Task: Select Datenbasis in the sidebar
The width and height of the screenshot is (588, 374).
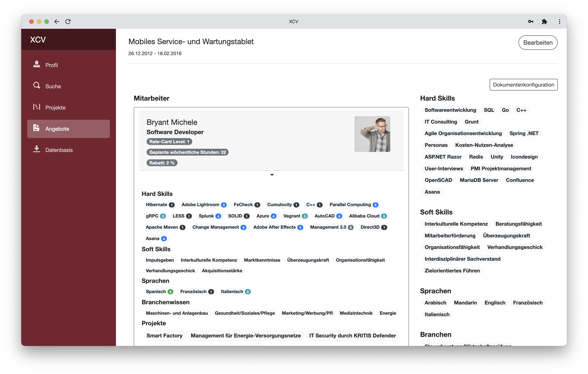Action: click(68, 150)
